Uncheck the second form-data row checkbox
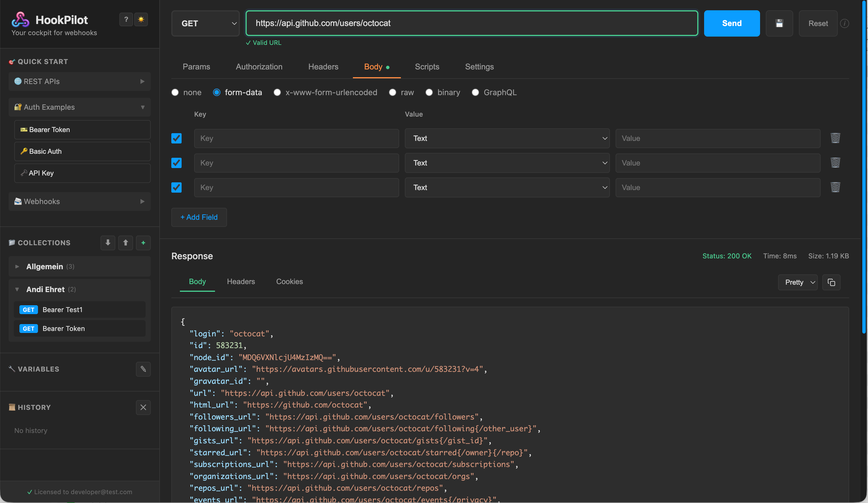The image size is (868, 503). tap(176, 163)
